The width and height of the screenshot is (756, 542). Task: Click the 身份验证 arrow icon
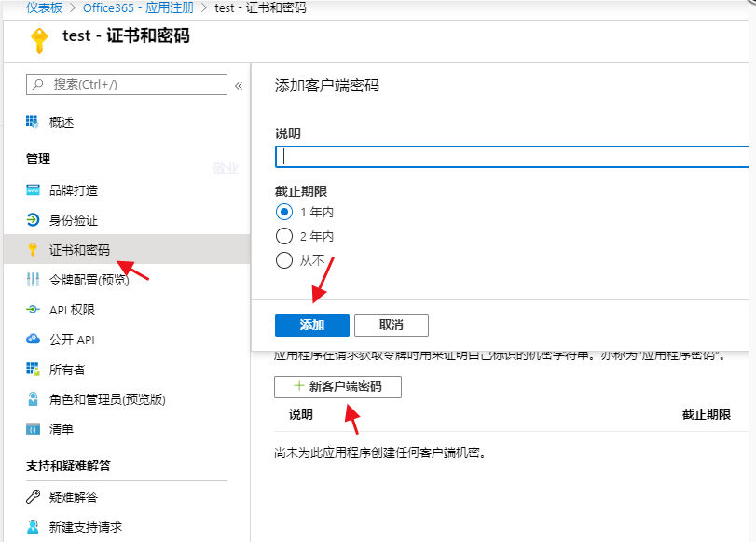[33, 220]
